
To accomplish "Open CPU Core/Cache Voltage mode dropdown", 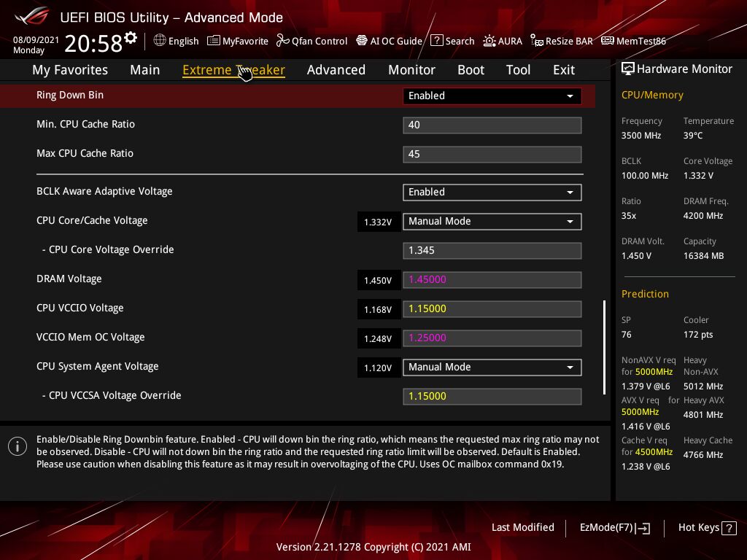I will 492,221.
